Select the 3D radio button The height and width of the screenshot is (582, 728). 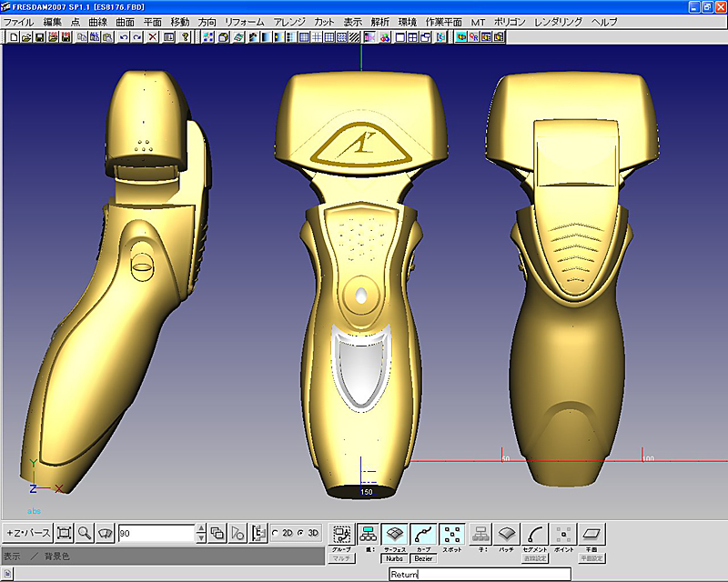point(300,534)
